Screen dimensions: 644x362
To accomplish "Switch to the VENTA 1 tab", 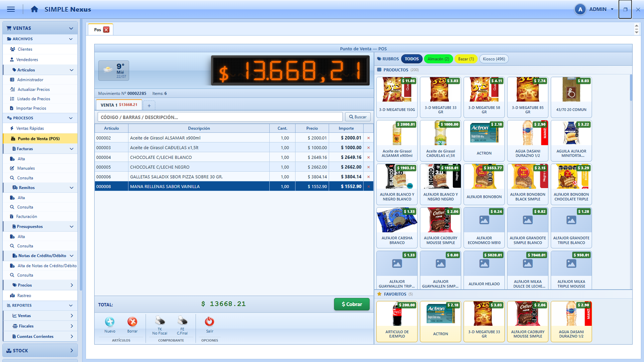I will [119, 105].
